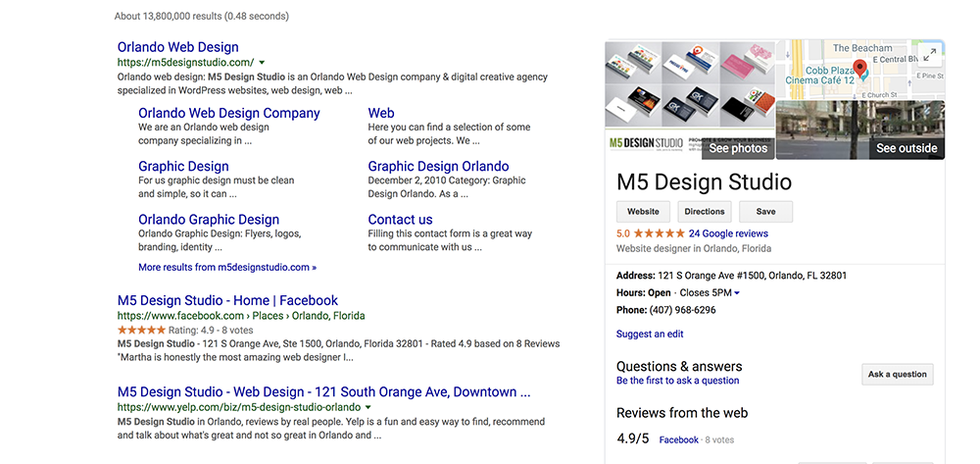Click the Facebook breadcrumb URL text
Screen dimensions: 980x464
(241, 316)
